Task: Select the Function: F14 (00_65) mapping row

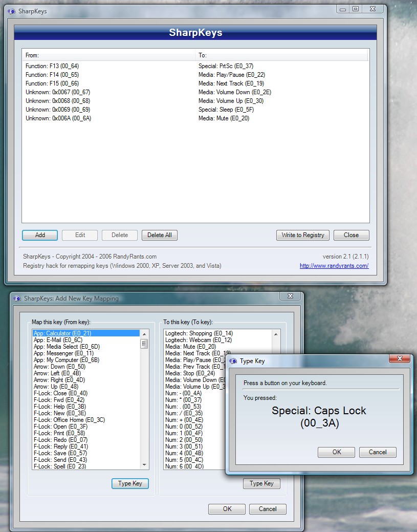Action: click(x=195, y=75)
